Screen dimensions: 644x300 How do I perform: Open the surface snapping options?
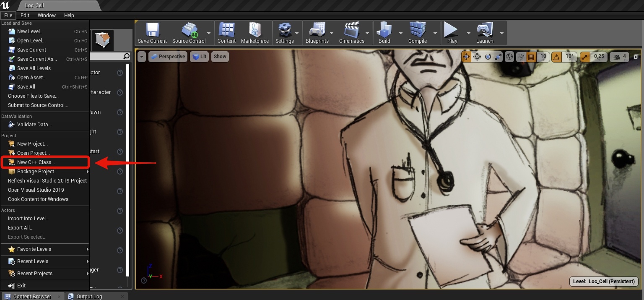521,57
